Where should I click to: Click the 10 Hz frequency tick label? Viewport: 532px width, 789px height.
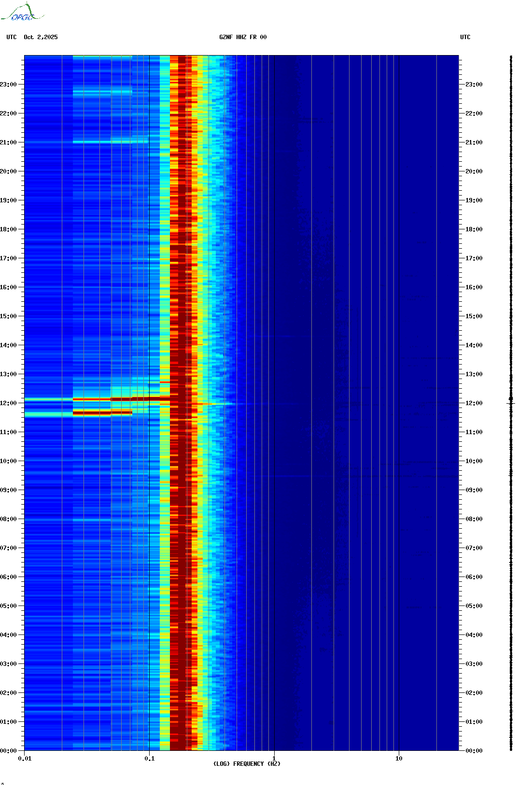pos(399,759)
